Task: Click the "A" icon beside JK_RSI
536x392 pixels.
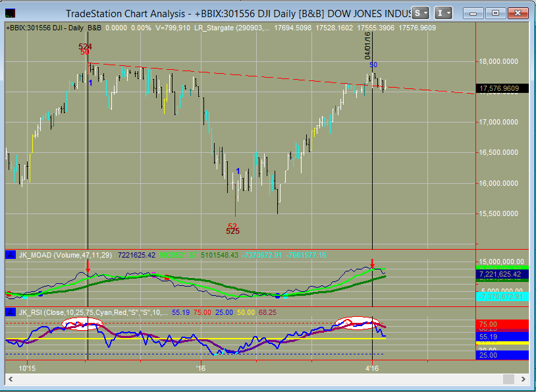Action: 11,312
